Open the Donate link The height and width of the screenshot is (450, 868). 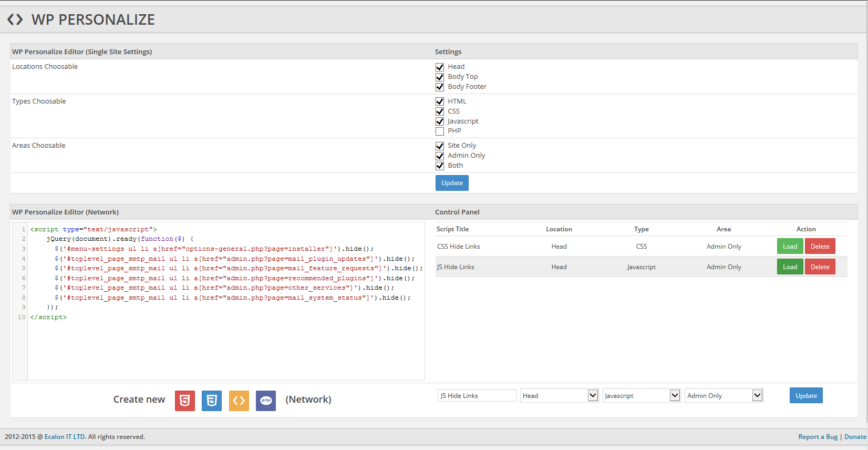855,437
